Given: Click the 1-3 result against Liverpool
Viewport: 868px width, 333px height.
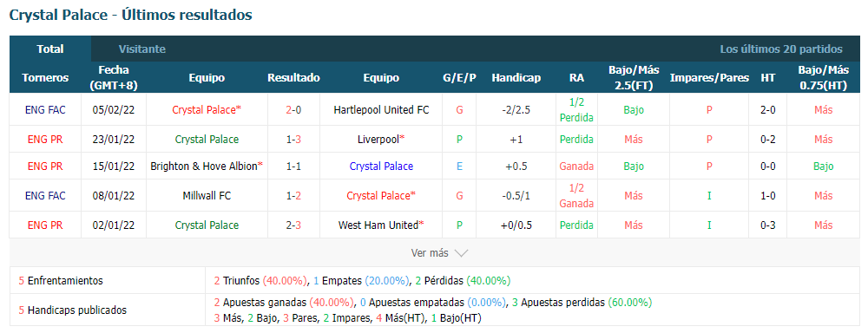Looking at the screenshot, I should tap(293, 140).
